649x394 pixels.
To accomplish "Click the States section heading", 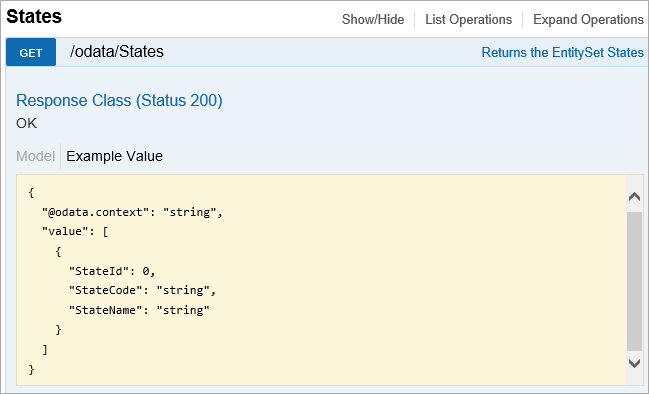I will point(34,17).
